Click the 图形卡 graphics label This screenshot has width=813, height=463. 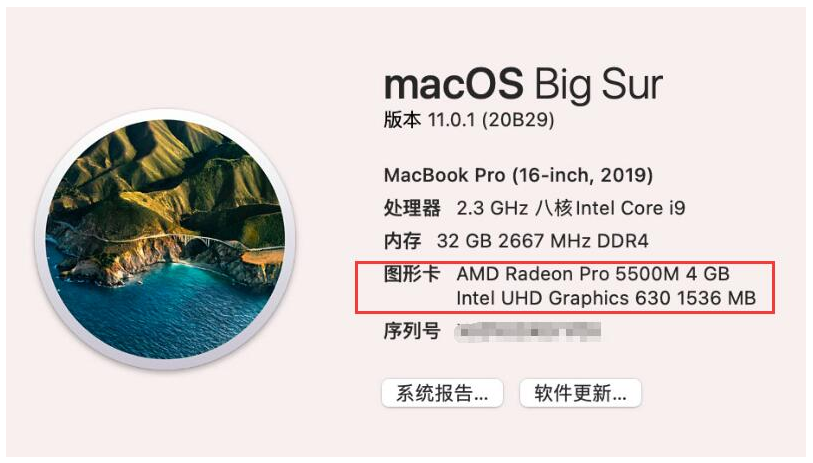[412, 273]
